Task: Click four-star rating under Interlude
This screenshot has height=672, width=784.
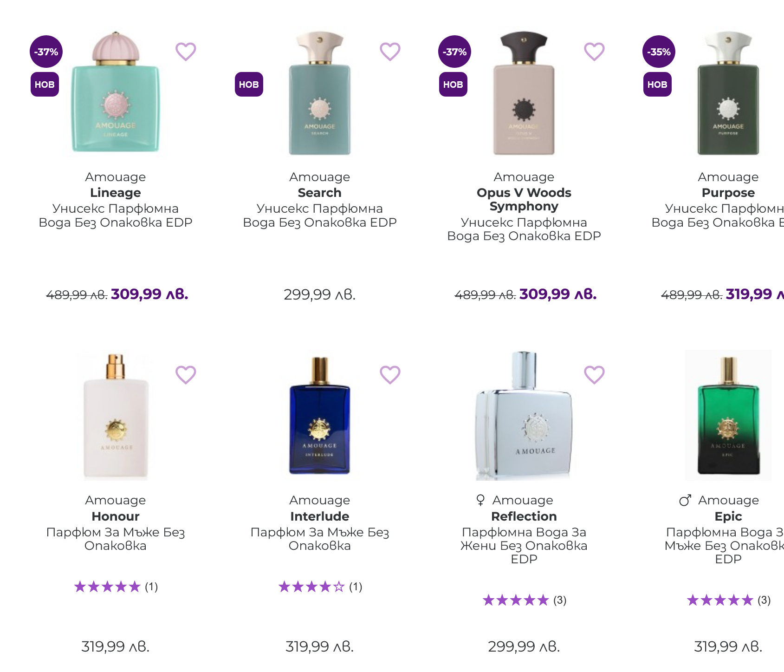Action: pos(311,587)
